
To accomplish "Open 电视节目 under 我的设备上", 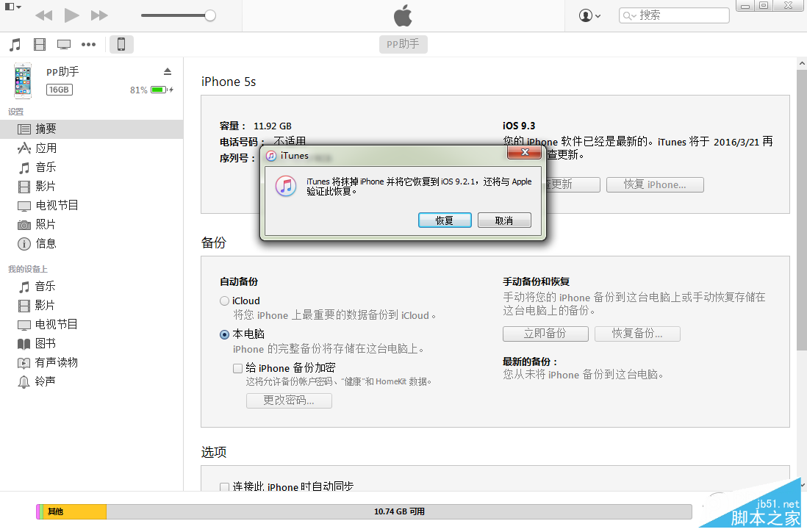I will pyautogui.click(x=92, y=324).
